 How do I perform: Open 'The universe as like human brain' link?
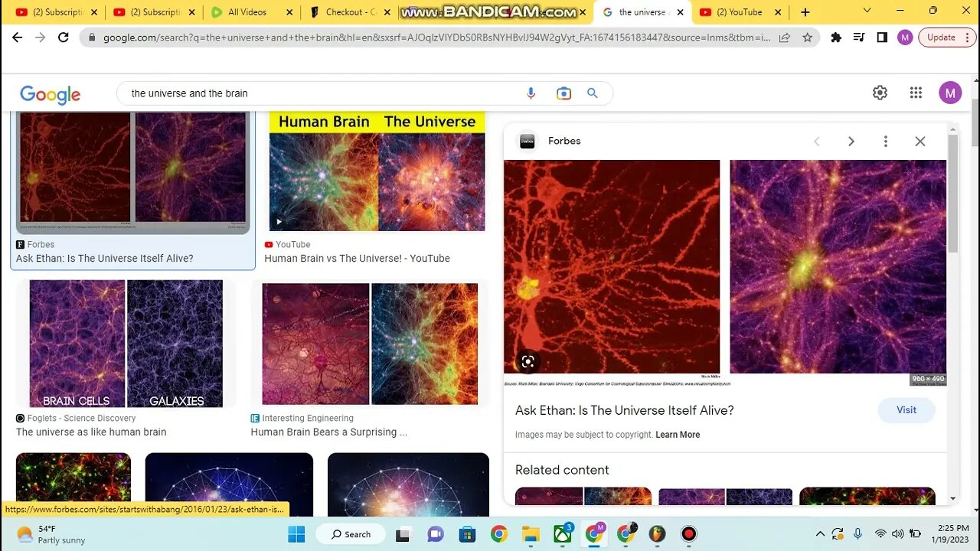91,432
